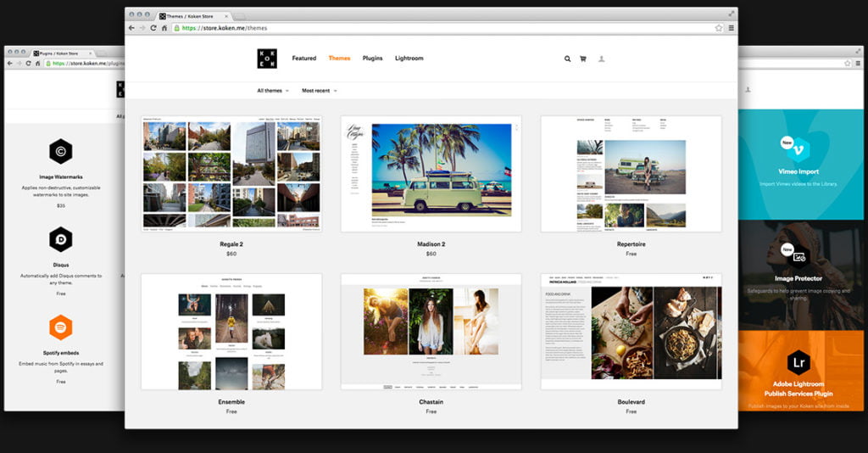Open the Chrome menu icon in Themes window
The height and width of the screenshot is (453, 868).
pos(732,28)
